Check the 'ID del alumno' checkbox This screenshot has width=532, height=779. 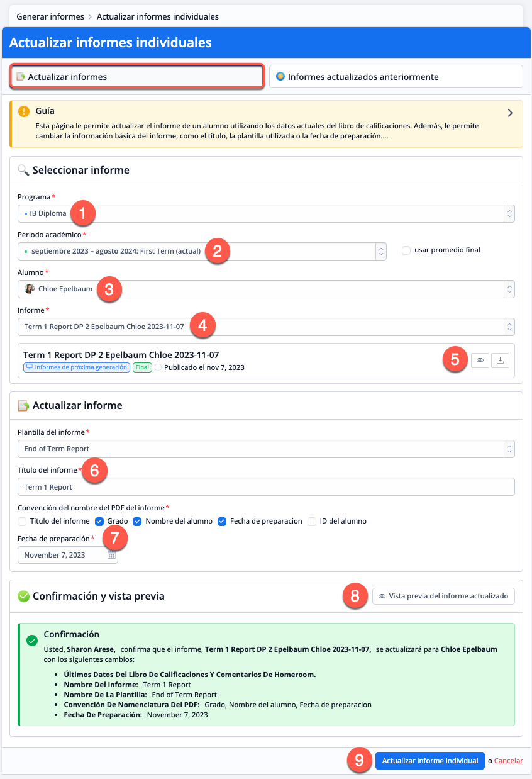pyautogui.click(x=312, y=521)
